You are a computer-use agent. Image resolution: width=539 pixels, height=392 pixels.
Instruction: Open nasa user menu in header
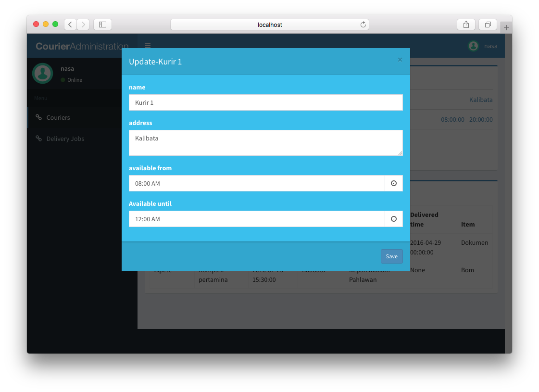pyautogui.click(x=483, y=46)
